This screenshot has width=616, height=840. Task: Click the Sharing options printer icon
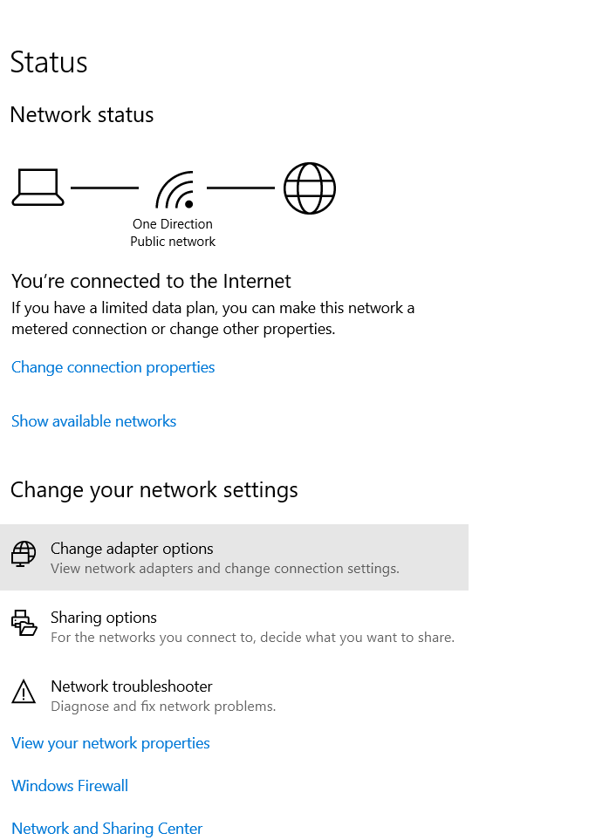pyautogui.click(x=24, y=623)
